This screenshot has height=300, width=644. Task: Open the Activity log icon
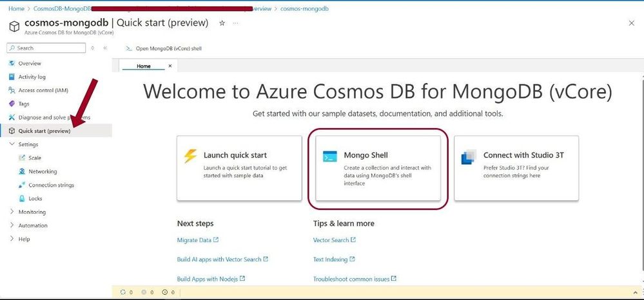(x=12, y=77)
